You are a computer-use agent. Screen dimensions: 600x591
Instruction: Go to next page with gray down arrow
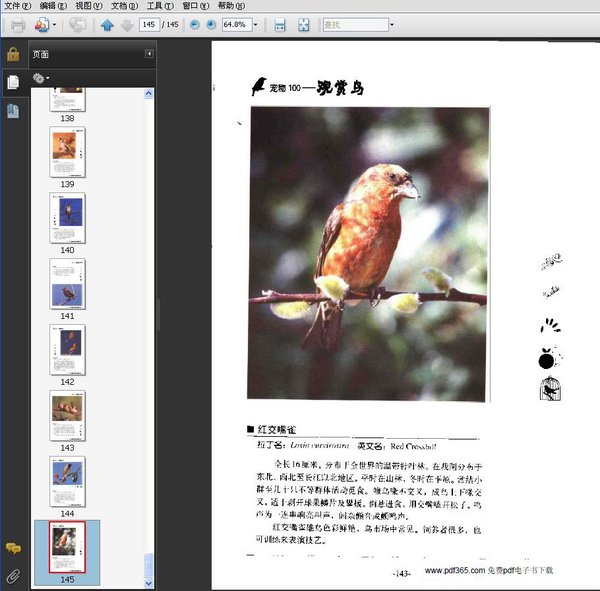point(127,25)
